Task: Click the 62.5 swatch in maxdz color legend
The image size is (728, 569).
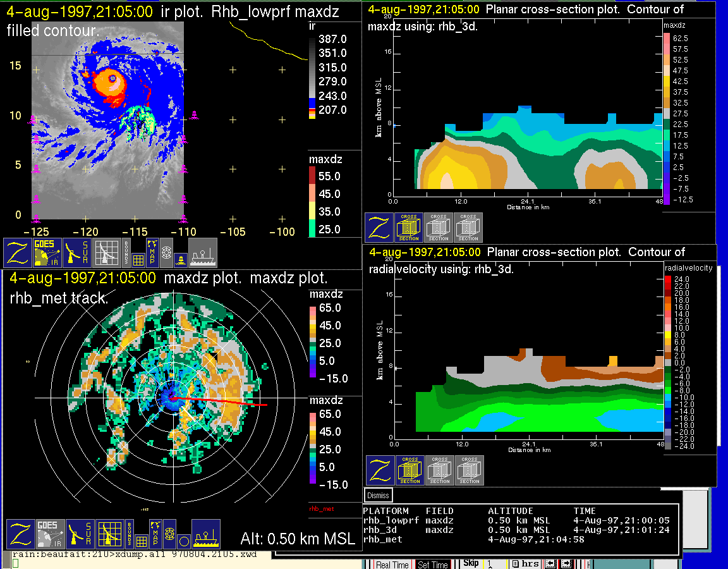Action: click(667, 39)
